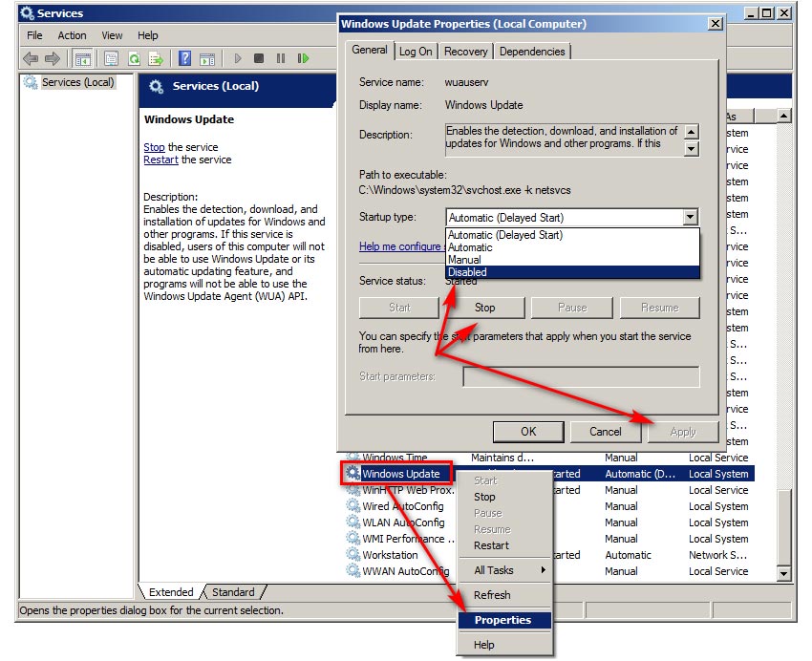
Task: Click the show/hide action pane icon
Action: tap(207, 58)
